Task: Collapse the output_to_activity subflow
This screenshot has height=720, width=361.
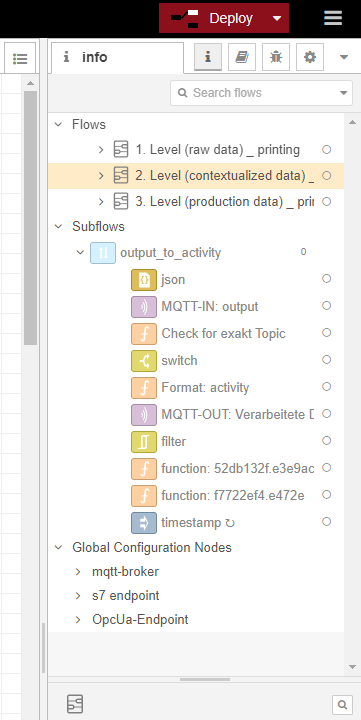Action: click(80, 253)
